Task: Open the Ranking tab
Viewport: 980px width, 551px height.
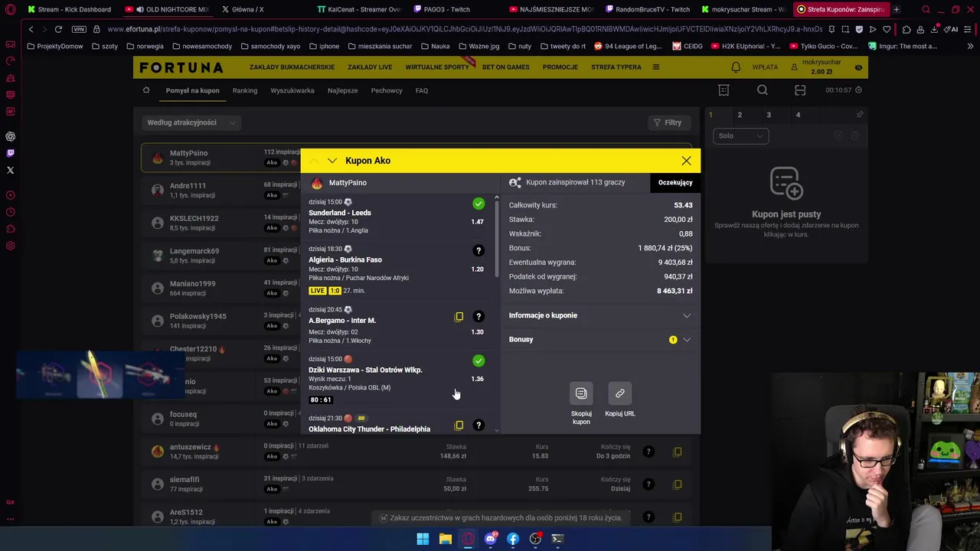Action: (245, 90)
